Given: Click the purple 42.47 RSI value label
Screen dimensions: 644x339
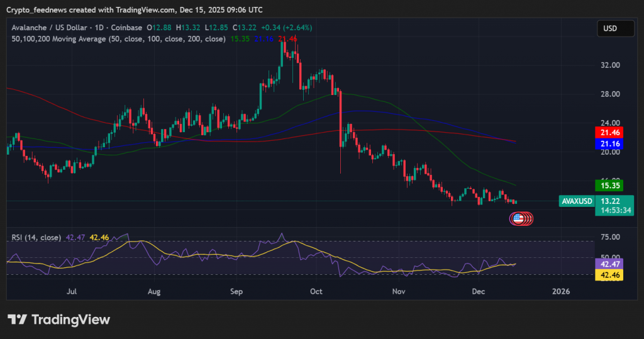Looking at the screenshot, I should click(x=609, y=265).
